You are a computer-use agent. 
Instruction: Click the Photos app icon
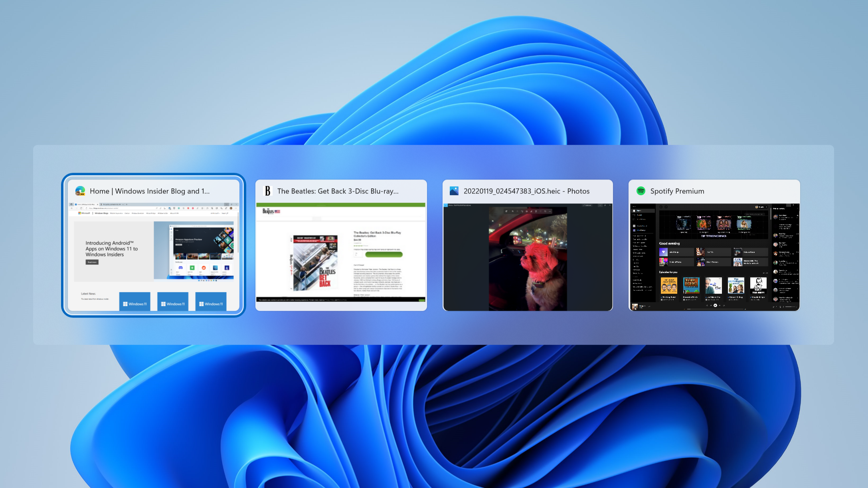click(454, 191)
